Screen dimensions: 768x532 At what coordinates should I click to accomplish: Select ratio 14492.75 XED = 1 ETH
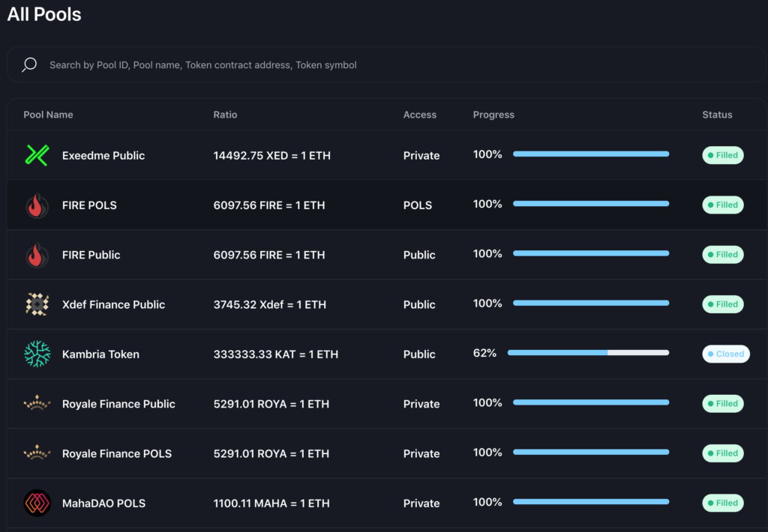tap(271, 156)
